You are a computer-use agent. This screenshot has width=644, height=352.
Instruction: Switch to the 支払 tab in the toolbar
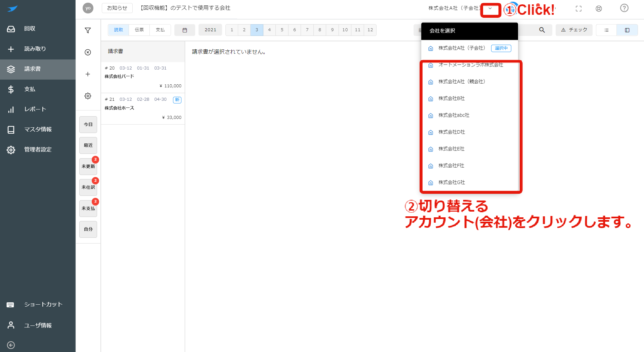(x=160, y=30)
